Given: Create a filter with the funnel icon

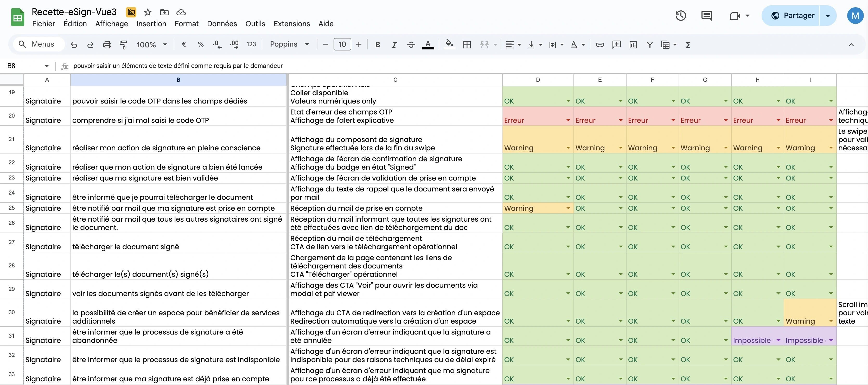Looking at the screenshot, I should (x=650, y=44).
